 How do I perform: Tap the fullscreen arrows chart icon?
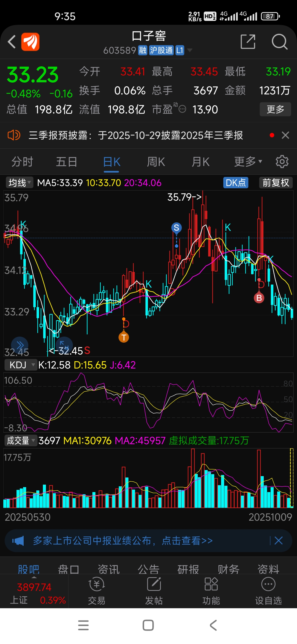coord(64,345)
